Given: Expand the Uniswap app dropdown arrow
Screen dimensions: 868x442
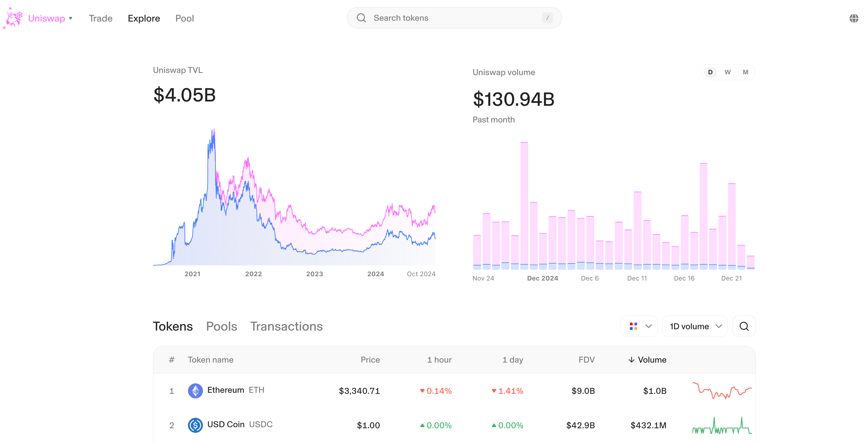Looking at the screenshot, I should tap(71, 18).
